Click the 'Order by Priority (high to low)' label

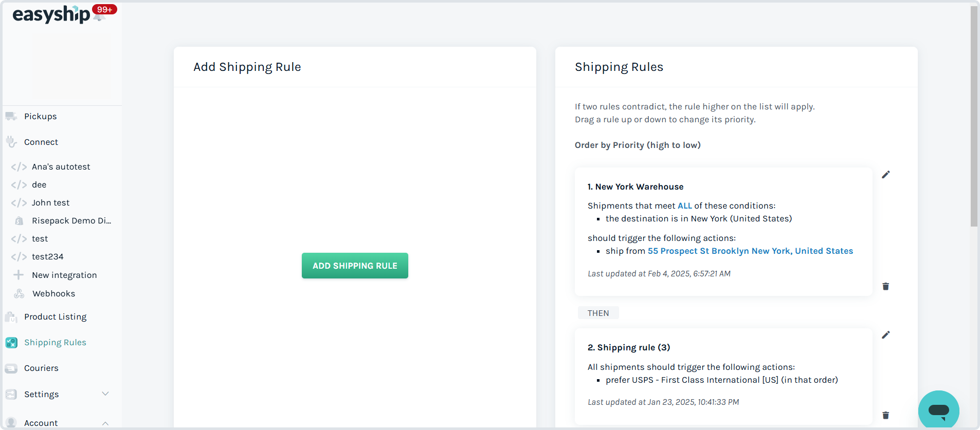coord(638,145)
